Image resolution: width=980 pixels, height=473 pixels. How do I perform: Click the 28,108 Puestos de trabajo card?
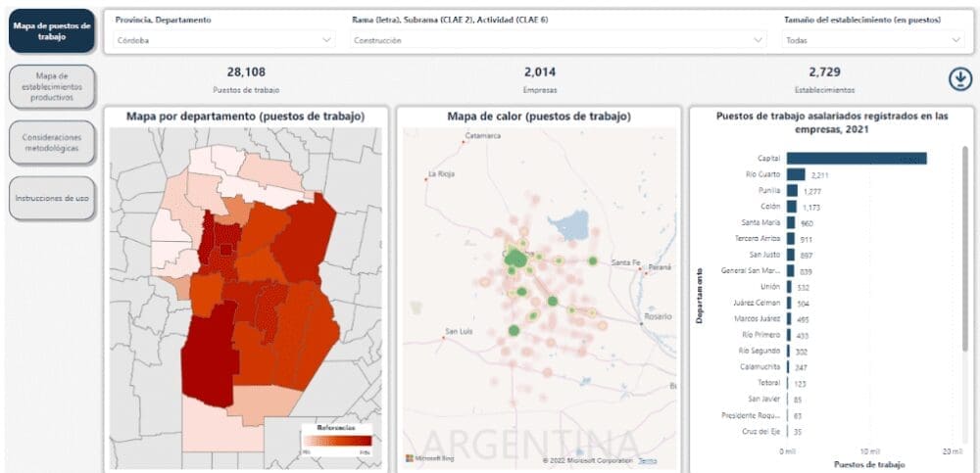[x=246, y=79]
